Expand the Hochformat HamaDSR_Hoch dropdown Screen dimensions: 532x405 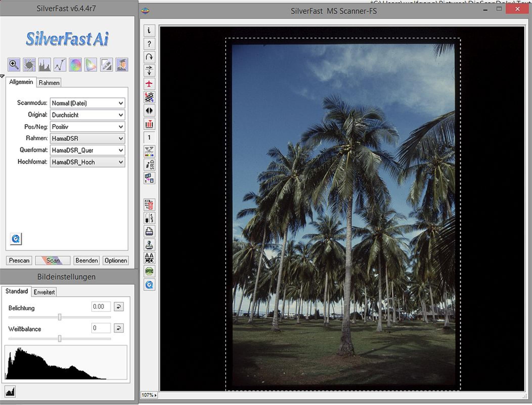pyautogui.click(x=87, y=162)
